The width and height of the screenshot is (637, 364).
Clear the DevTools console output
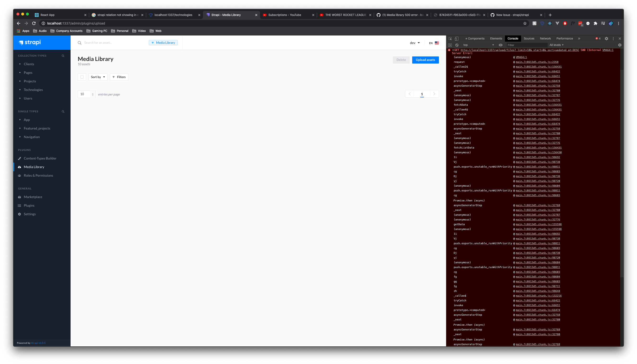(457, 45)
